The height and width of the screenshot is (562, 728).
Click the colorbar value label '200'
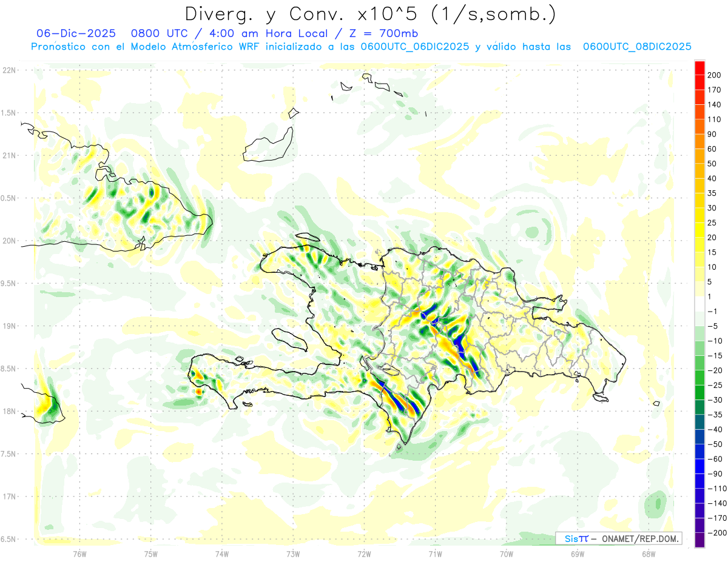714,75
